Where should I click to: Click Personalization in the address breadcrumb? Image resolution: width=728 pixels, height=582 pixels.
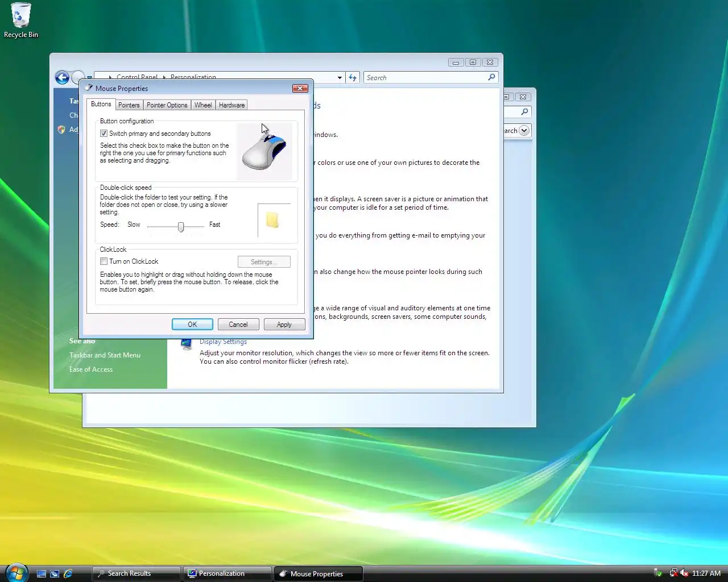click(193, 77)
